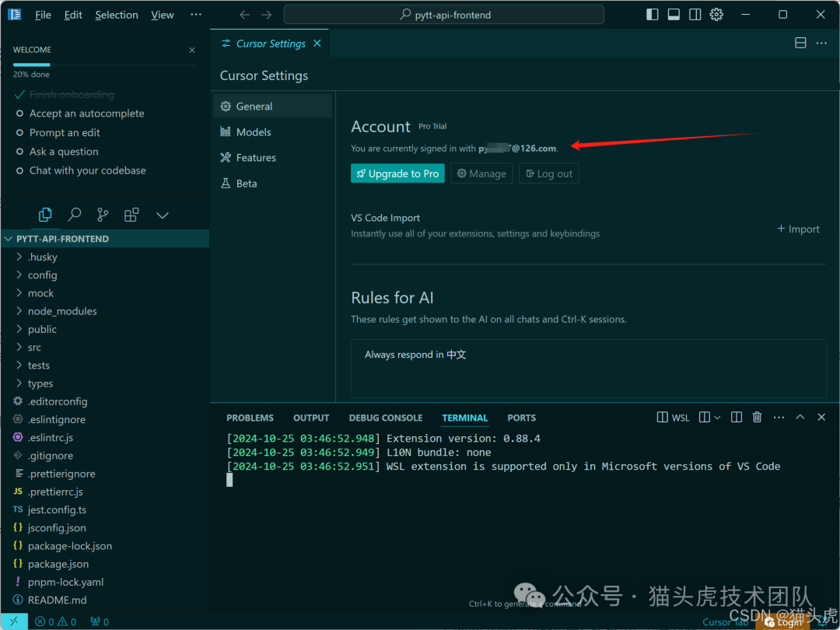The height and width of the screenshot is (630, 840).
Task: Click the Upgrade to Pro button
Action: pos(397,173)
